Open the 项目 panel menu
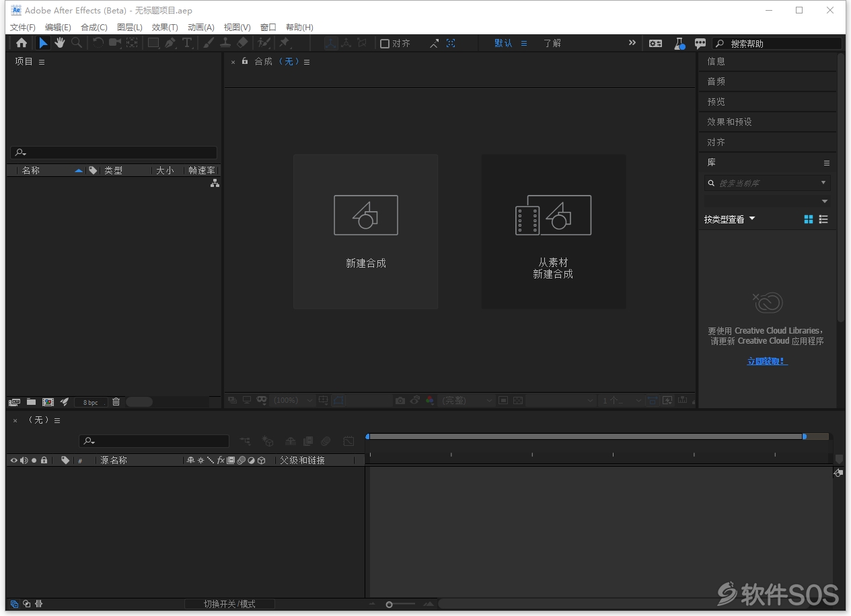851x616 pixels. (x=42, y=62)
